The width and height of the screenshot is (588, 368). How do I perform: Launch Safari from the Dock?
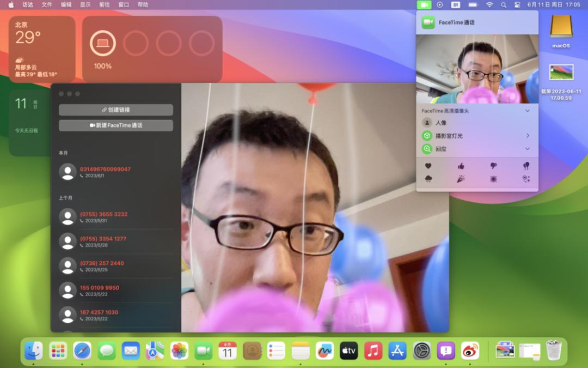click(x=82, y=351)
